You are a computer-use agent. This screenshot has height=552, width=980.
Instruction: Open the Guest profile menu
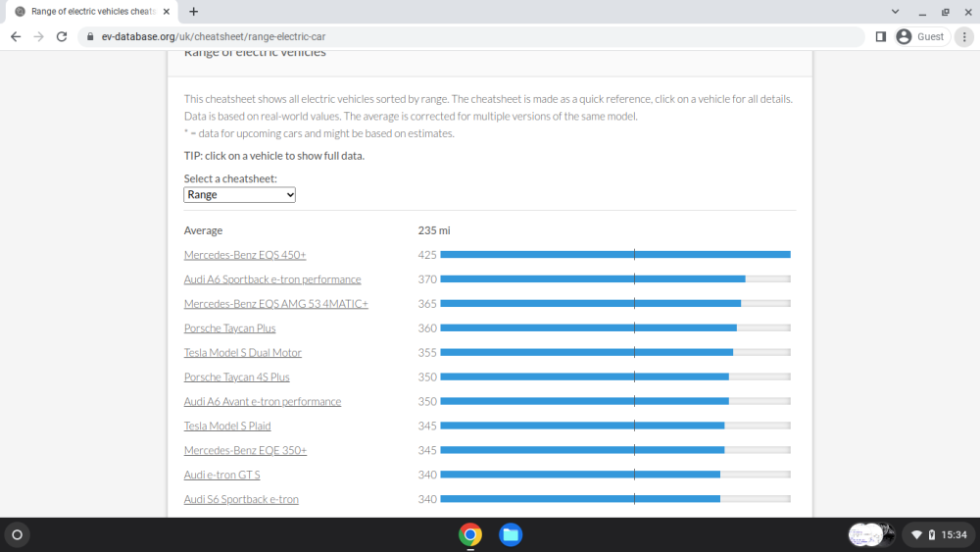point(921,37)
